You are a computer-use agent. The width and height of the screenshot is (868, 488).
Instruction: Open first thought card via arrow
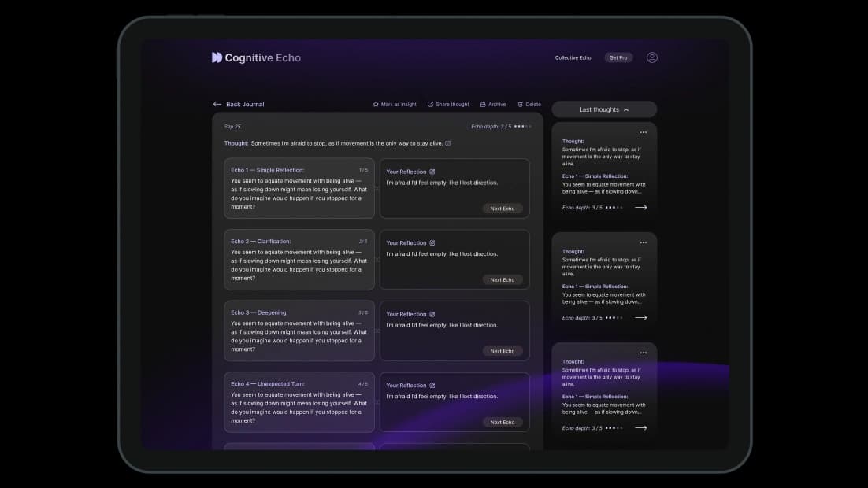click(640, 208)
